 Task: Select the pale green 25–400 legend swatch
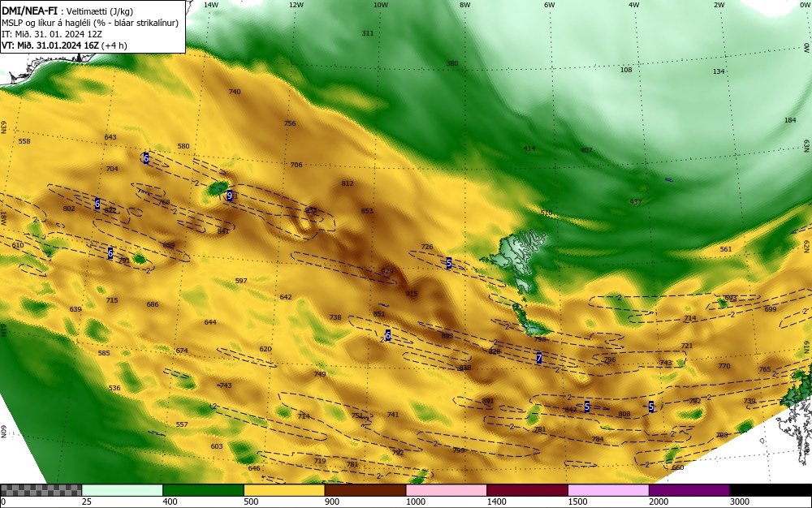click(x=123, y=490)
